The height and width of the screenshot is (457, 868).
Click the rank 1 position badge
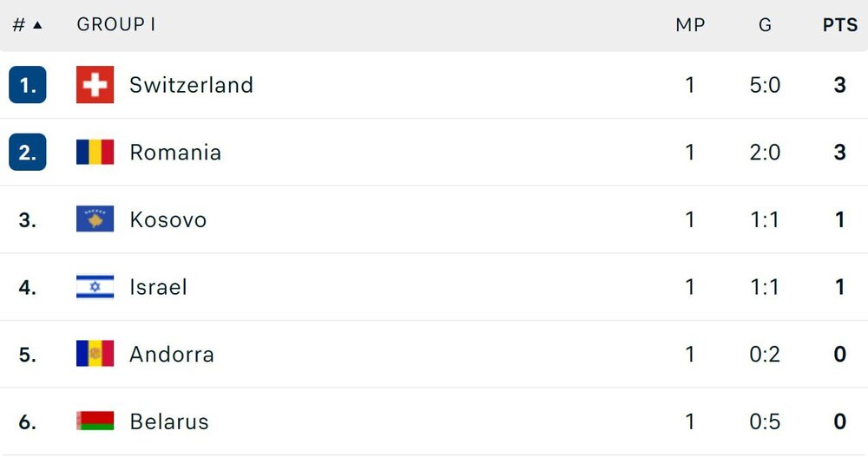tap(28, 85)
